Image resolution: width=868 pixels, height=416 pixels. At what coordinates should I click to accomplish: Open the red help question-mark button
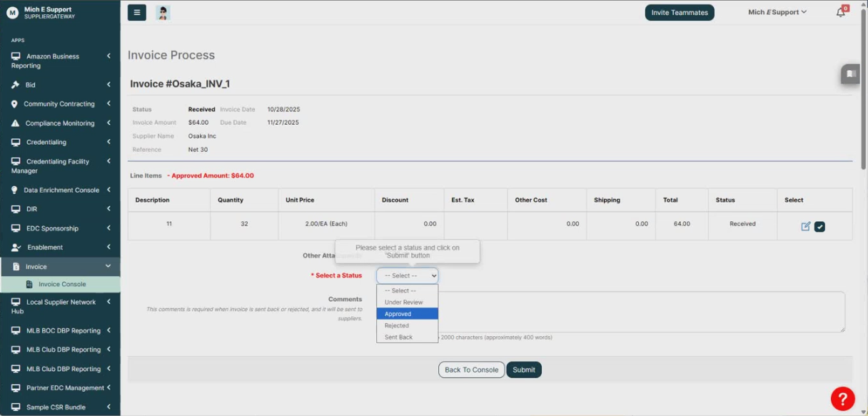click(x=843, y=398)
